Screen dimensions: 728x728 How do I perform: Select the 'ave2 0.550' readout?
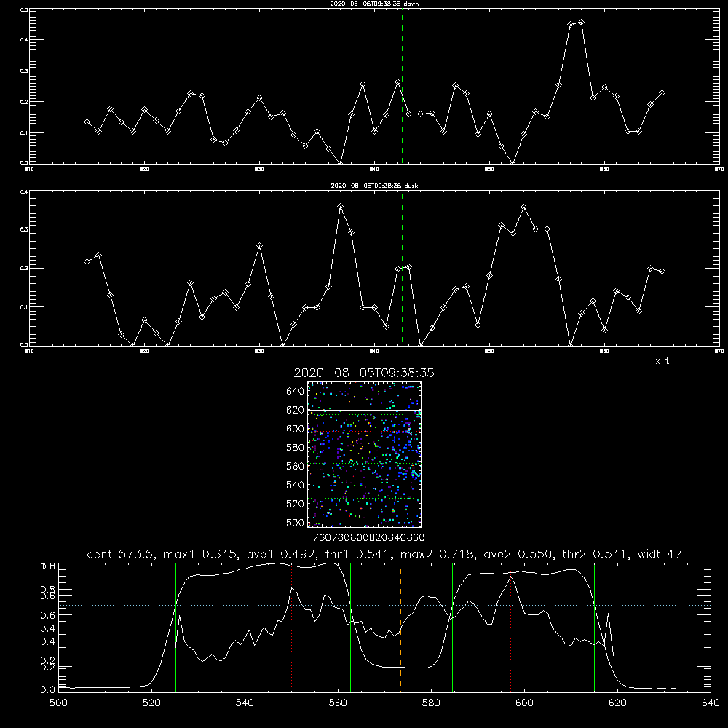518,554
